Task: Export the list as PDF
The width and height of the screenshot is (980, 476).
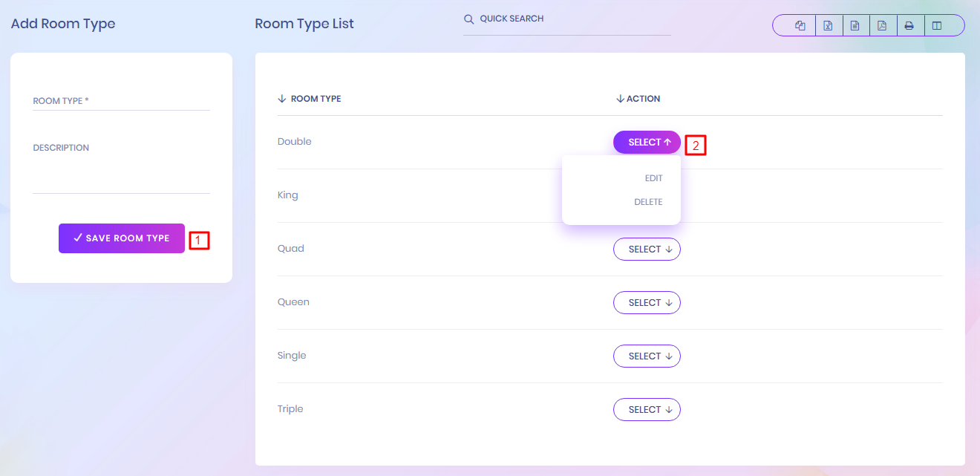Action: point(882,26)
